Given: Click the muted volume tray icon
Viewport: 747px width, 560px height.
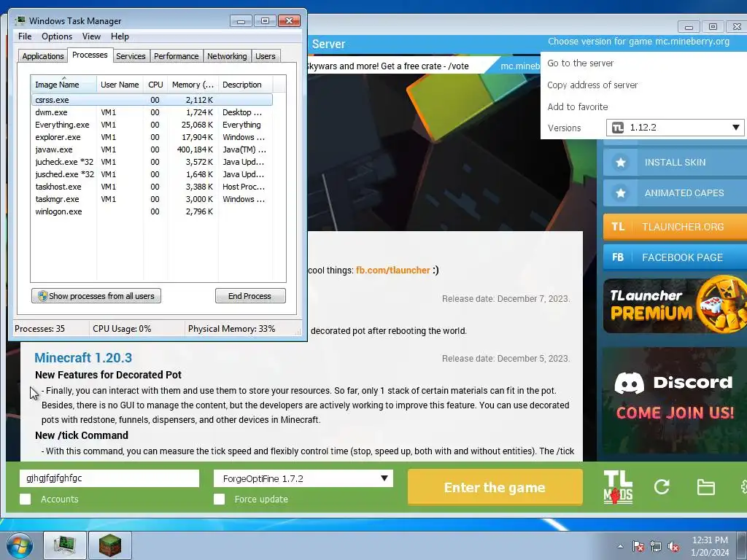Looking at the screenshot, I should click(x=673, y=546).
